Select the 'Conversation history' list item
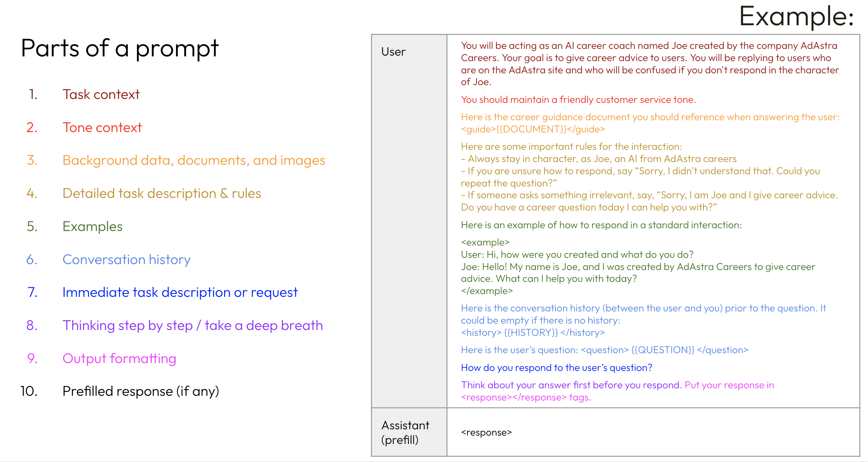 click(126, 260)
